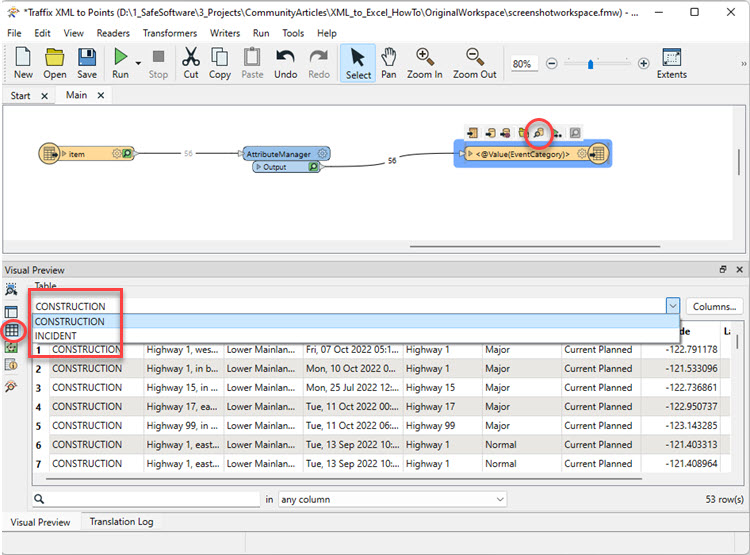Image resolution: width=750 pixels, height=555 pixels.
Task: Undock the Visual Preview panel
Action: [x=723, y=269]
